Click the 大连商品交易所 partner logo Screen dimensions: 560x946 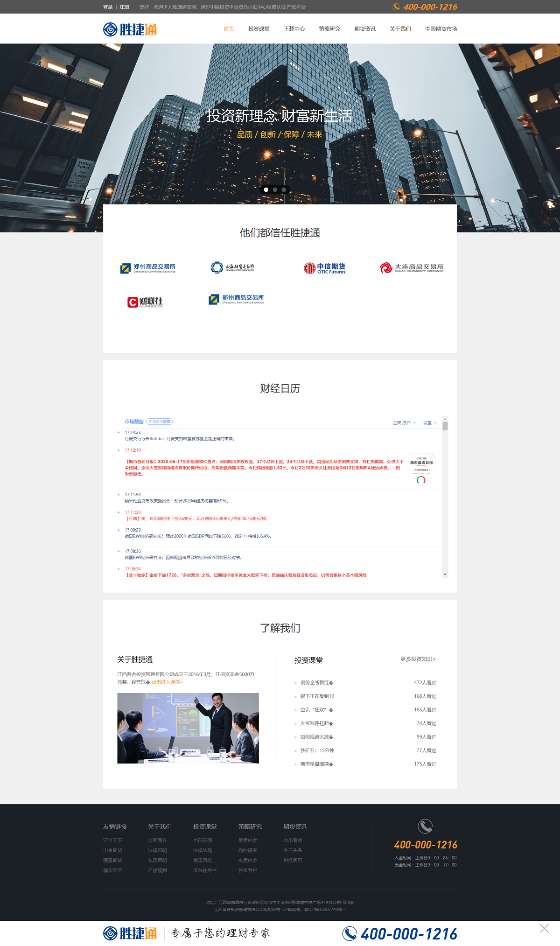coord(411,268)
